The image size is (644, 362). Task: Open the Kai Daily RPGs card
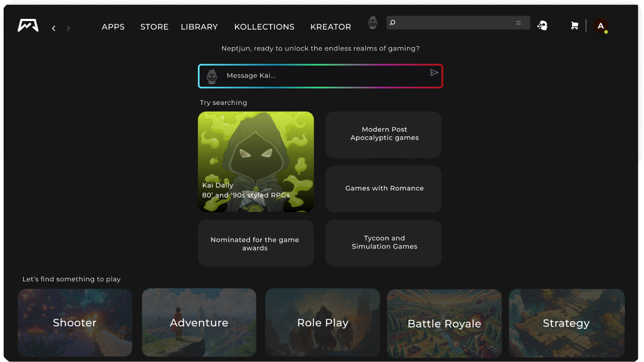click(256, 162)
